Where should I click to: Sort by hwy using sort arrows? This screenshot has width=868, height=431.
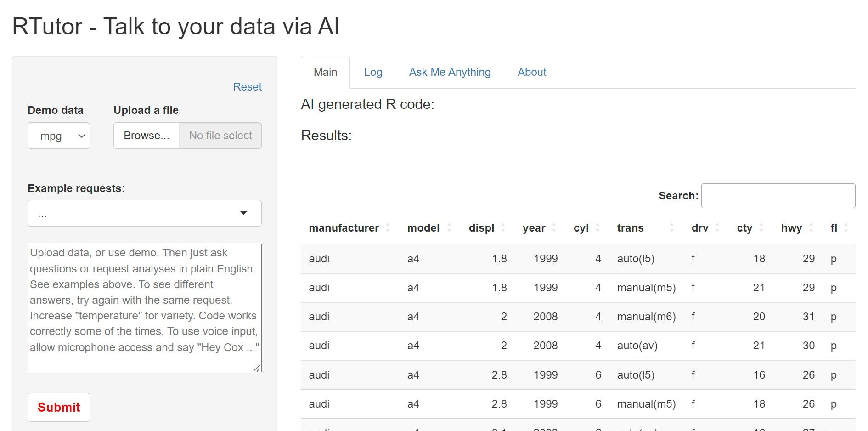(811, 228)
